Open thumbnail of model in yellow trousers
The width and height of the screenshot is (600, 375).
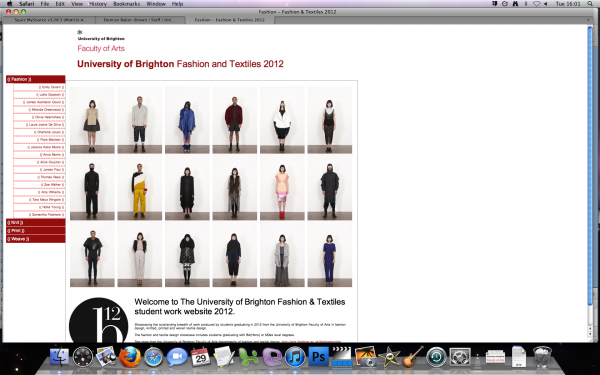click(140, 187)
